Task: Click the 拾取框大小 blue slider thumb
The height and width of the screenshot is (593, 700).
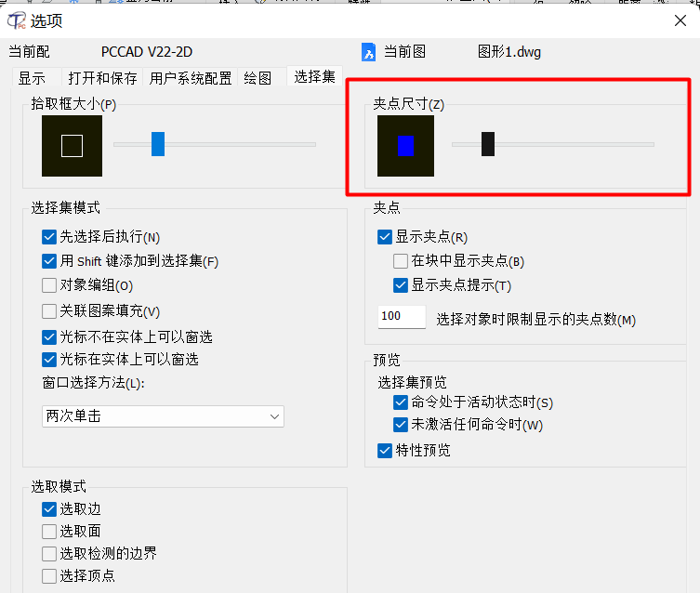Action: tap(158, 144)
